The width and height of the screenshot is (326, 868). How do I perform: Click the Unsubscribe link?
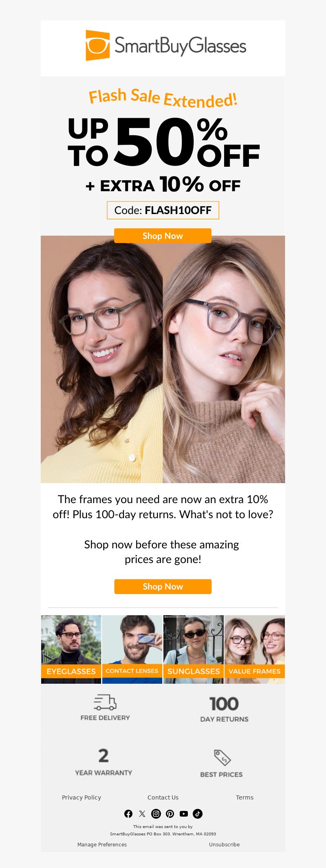coord(224,844)
